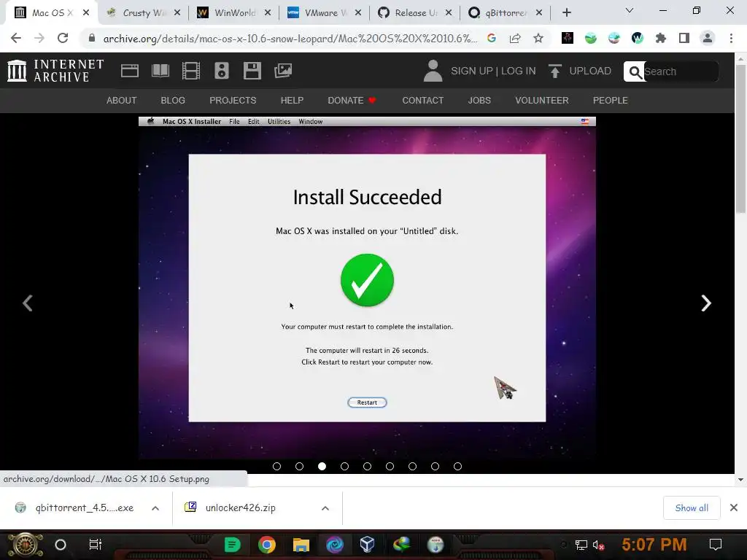Open the Internet Archive home logo
747x560 pixels.
(x=55, y=71)
